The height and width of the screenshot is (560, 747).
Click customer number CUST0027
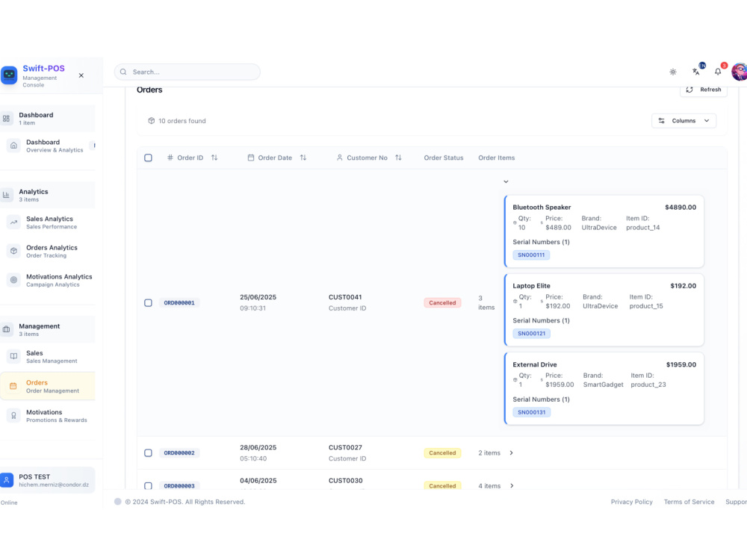pyautogui.click(x=345, y=447)
